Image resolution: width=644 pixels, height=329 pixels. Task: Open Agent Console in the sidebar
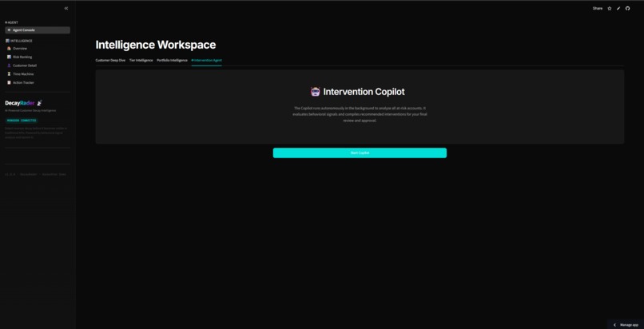point(38,30)
